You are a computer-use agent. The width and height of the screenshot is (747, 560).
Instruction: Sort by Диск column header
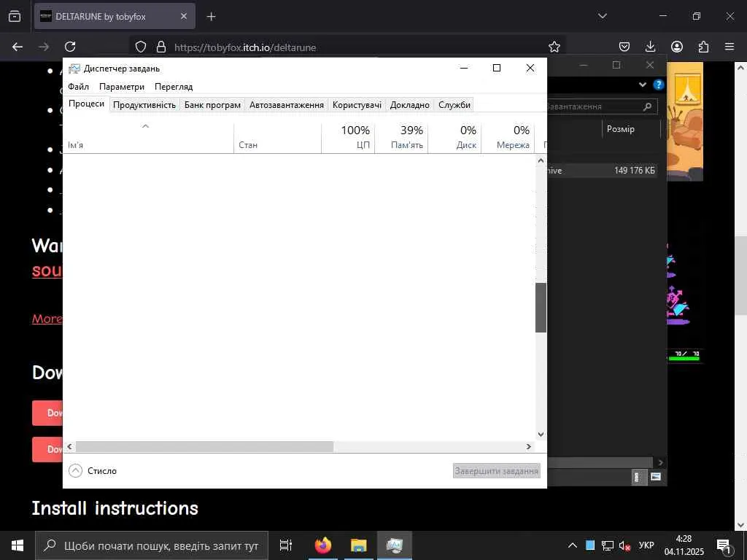coord(455,138)
